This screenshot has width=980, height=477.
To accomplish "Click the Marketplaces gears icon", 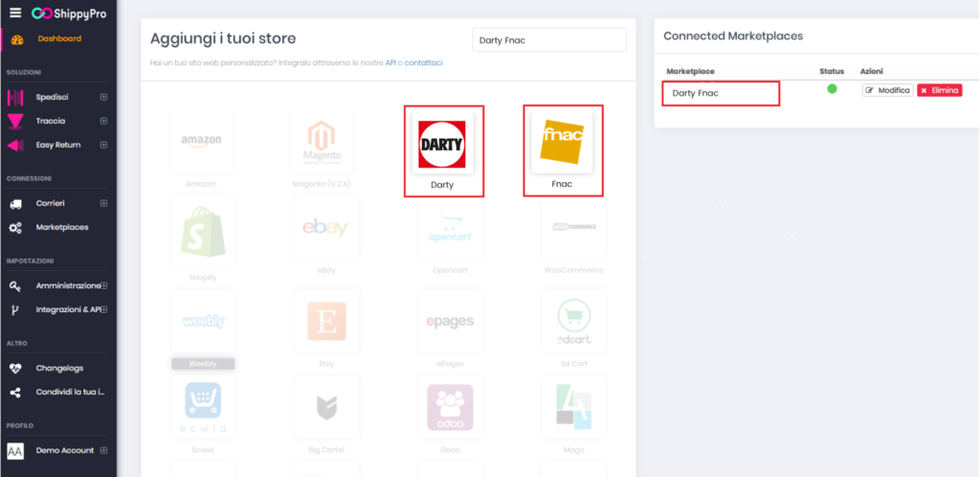I will click(x=15, y=228).
